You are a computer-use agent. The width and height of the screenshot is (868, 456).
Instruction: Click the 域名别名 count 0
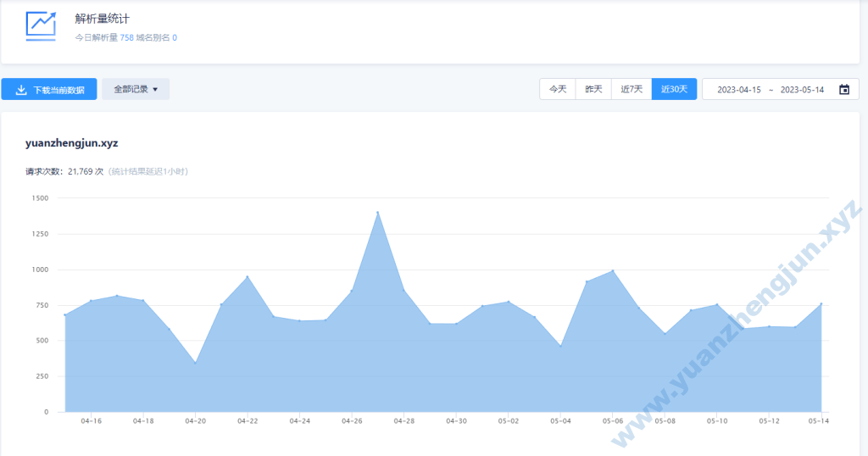point(175,38)
